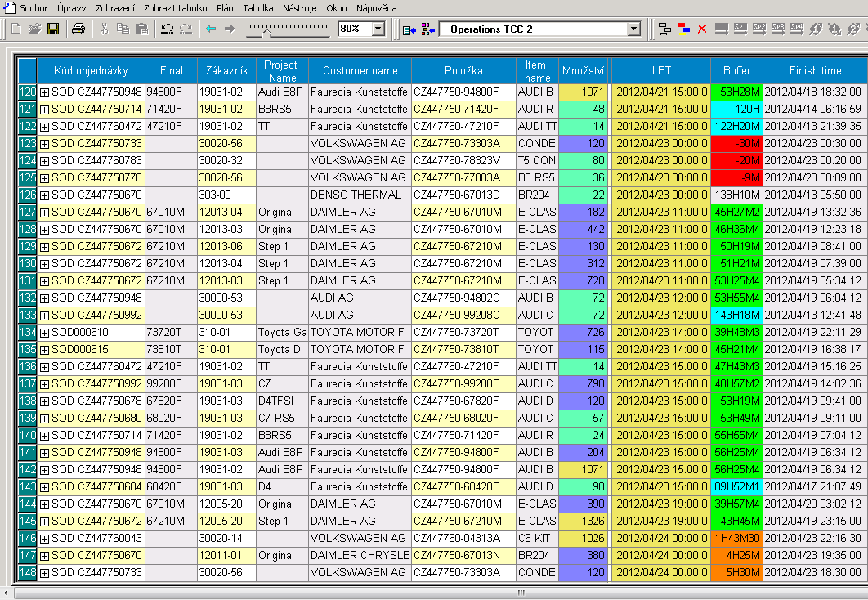Viewport: 868px width, 600px height.
Task: Click the Copy icon
Action: pos(123,29)
